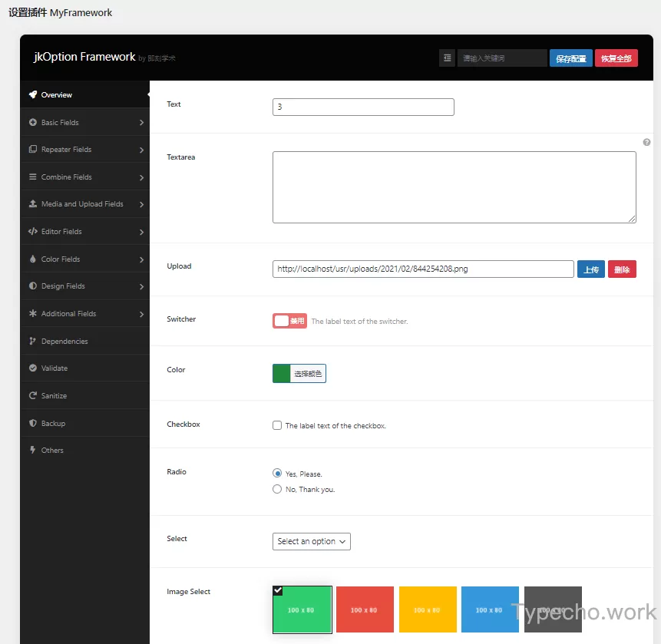The image size is (661, 644).
Task: Open the 'Select an option' dropdown
Action: click(x=312, y=541)
